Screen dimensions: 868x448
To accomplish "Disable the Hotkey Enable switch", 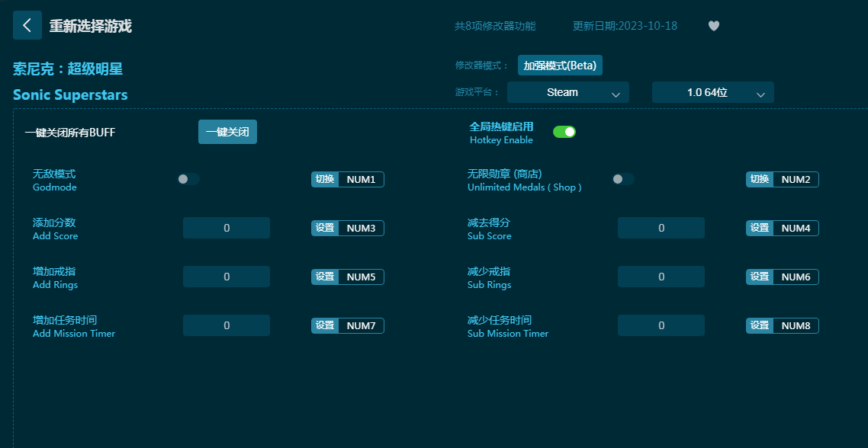I will click(564, 132).
